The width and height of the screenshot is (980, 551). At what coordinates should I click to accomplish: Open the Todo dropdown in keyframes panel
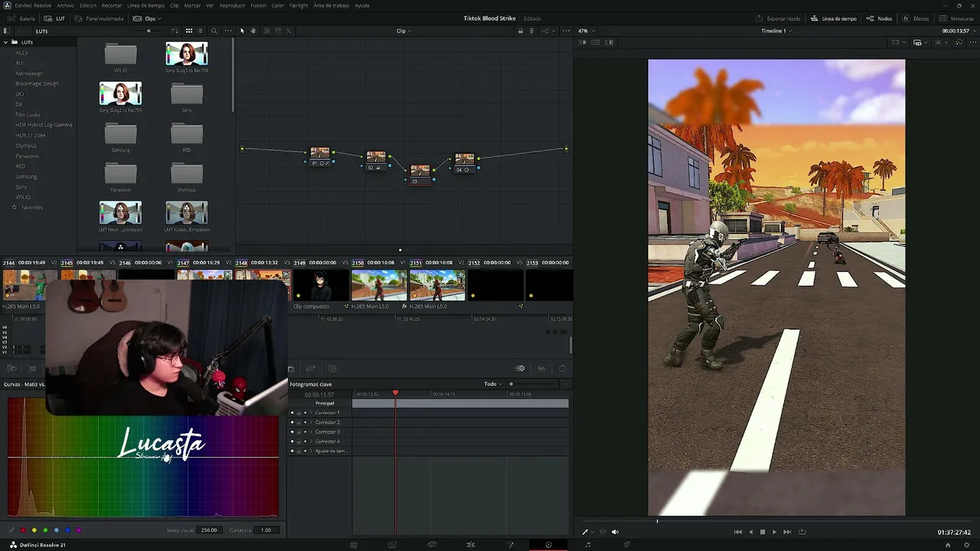point(493,384)
